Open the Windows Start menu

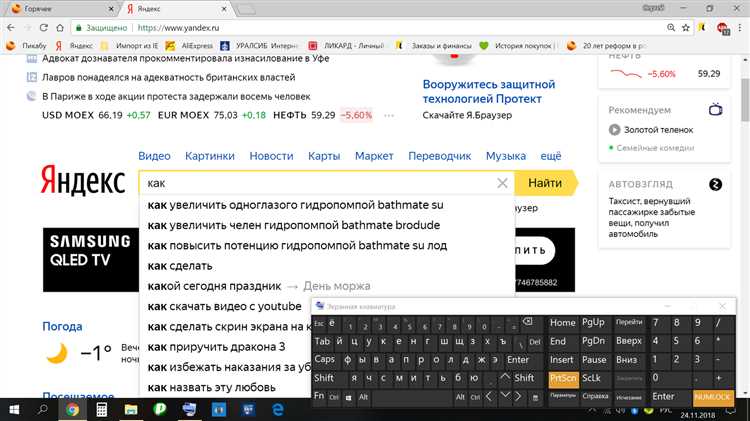14,410
